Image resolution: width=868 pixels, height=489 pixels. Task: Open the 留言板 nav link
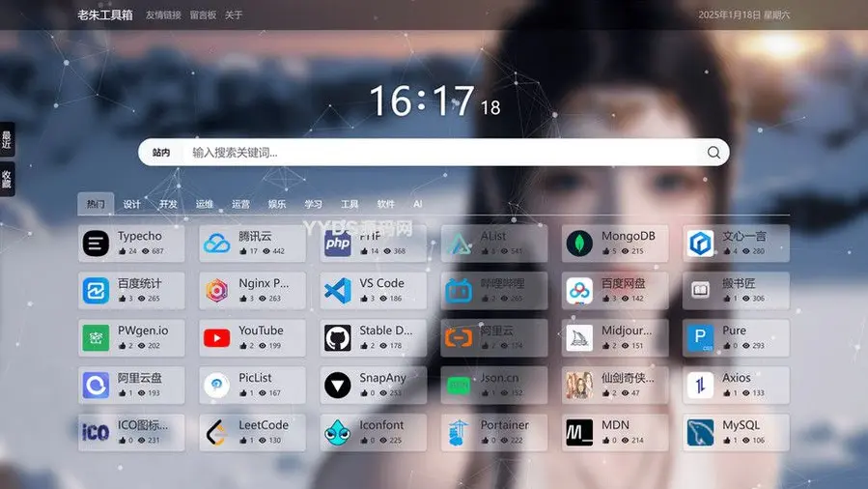tap(203, 14)
